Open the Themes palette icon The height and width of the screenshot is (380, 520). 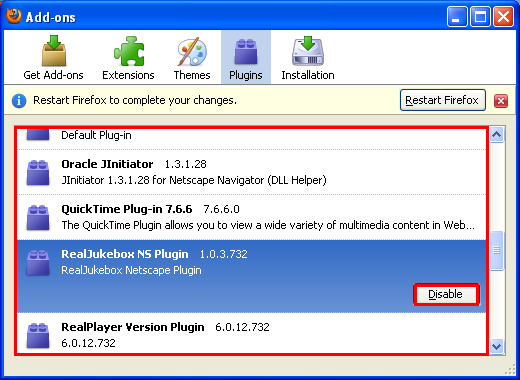tap(192, 51)
